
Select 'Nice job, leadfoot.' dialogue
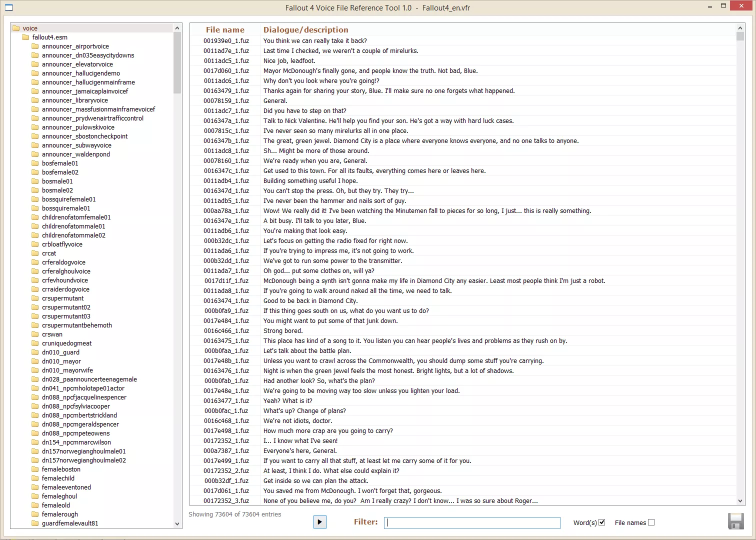tap(289, 60)
